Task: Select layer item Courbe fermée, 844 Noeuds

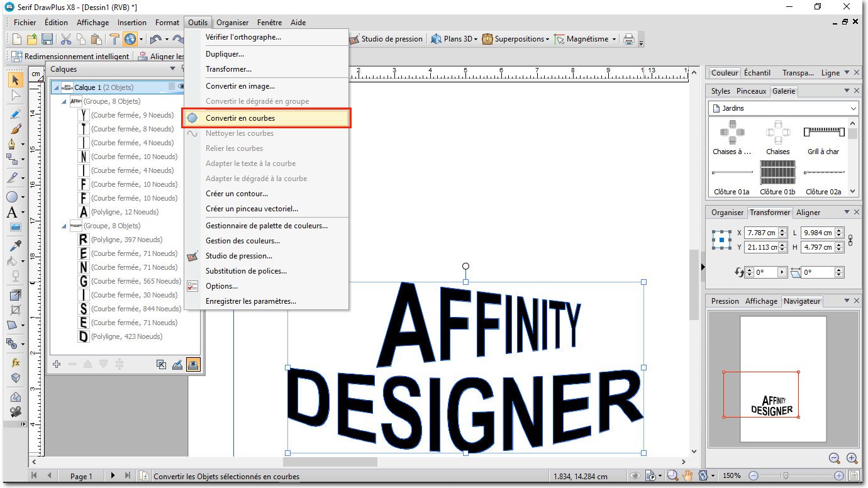Action: click(128, 309)
